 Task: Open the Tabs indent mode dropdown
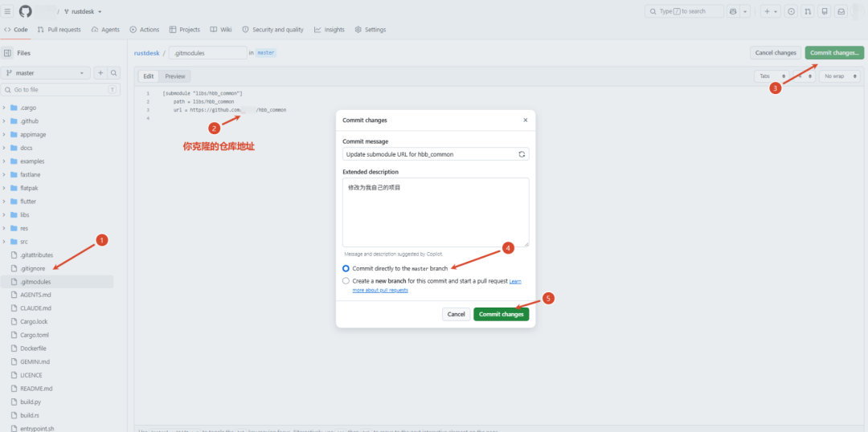click(x=772, y=76)
